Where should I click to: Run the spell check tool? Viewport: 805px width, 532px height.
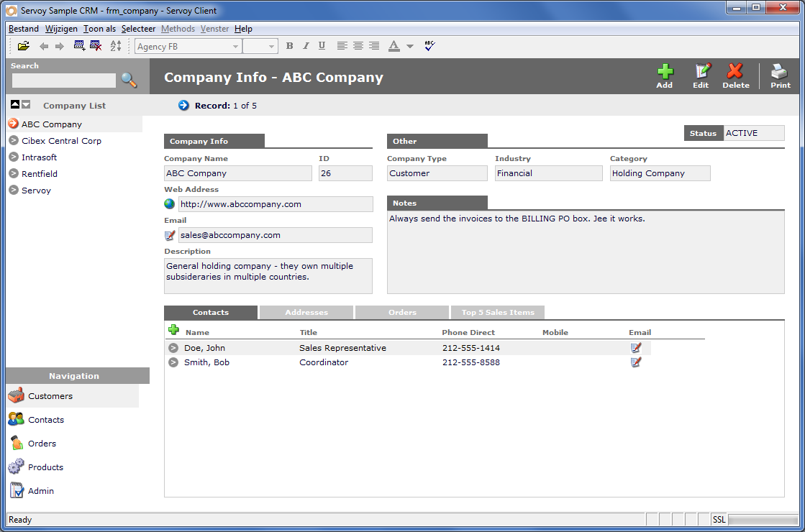tap(429, 46)
